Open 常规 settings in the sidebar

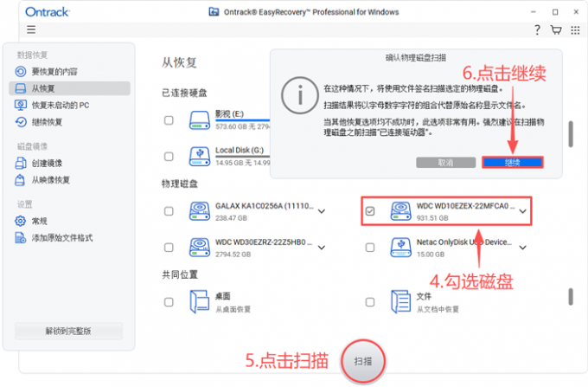tap(70, 221)
